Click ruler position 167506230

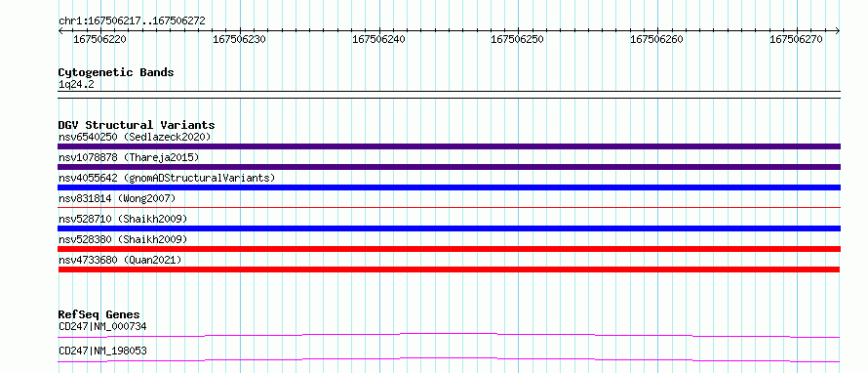coord(239,39)
